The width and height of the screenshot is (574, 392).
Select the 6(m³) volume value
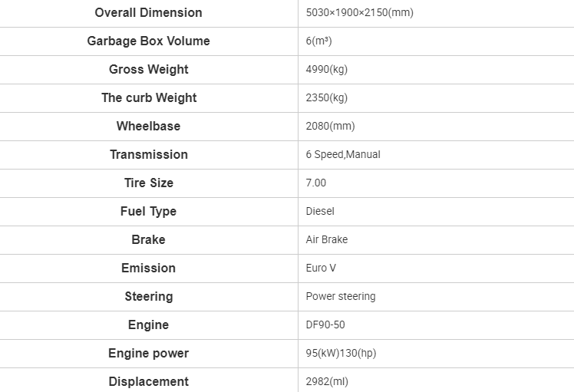(x=319, y=41)
